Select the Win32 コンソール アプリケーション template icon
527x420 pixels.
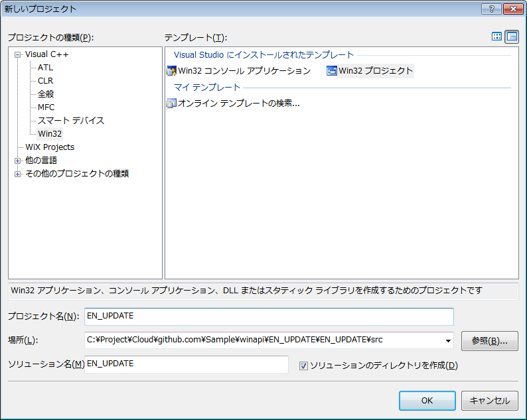tap(171, 71)
